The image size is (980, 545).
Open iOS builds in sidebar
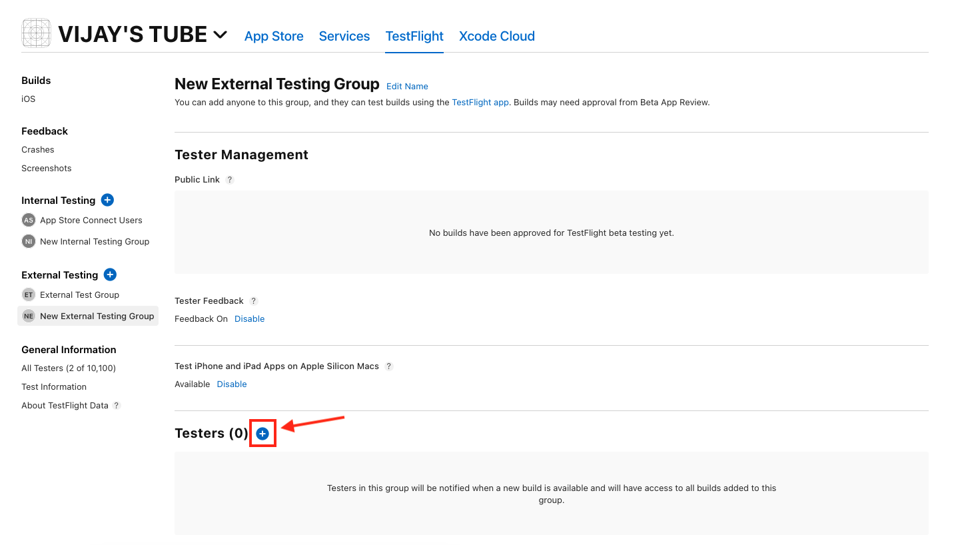[x=29, y=99]
